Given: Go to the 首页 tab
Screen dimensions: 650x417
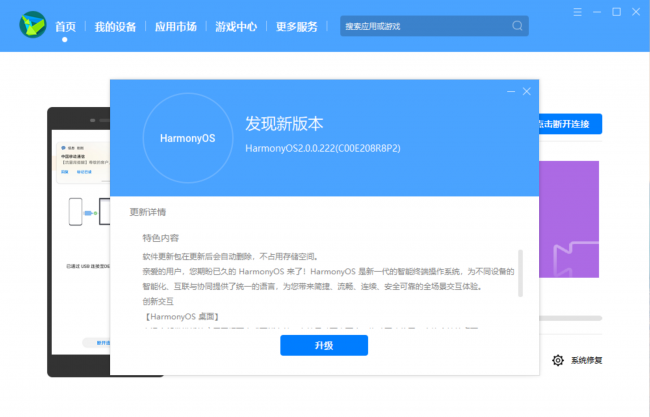Looking at the screenshot, I should point(65,27).
